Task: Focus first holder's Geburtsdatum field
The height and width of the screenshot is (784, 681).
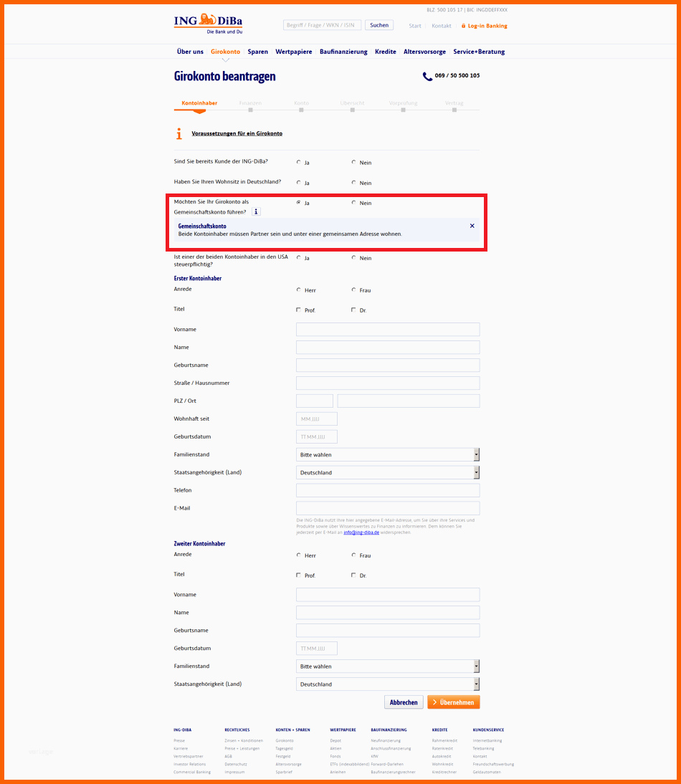Action: [317, 436]
